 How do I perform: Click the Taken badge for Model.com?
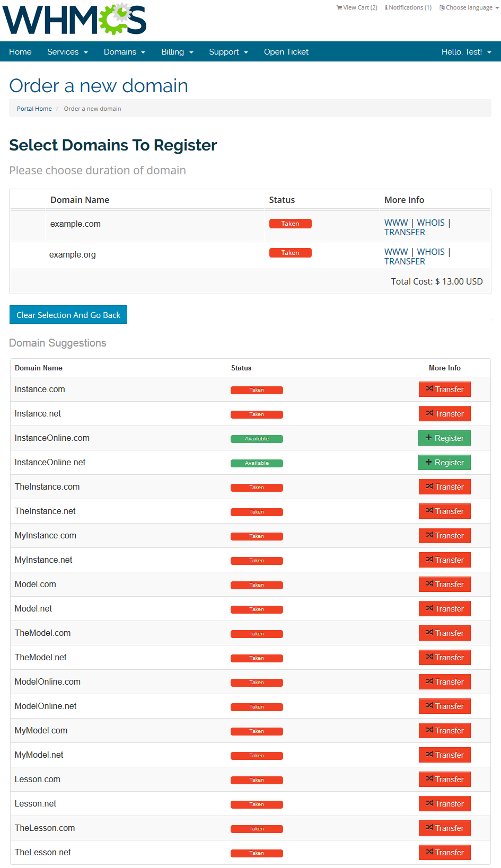click(x=257, y=585)
